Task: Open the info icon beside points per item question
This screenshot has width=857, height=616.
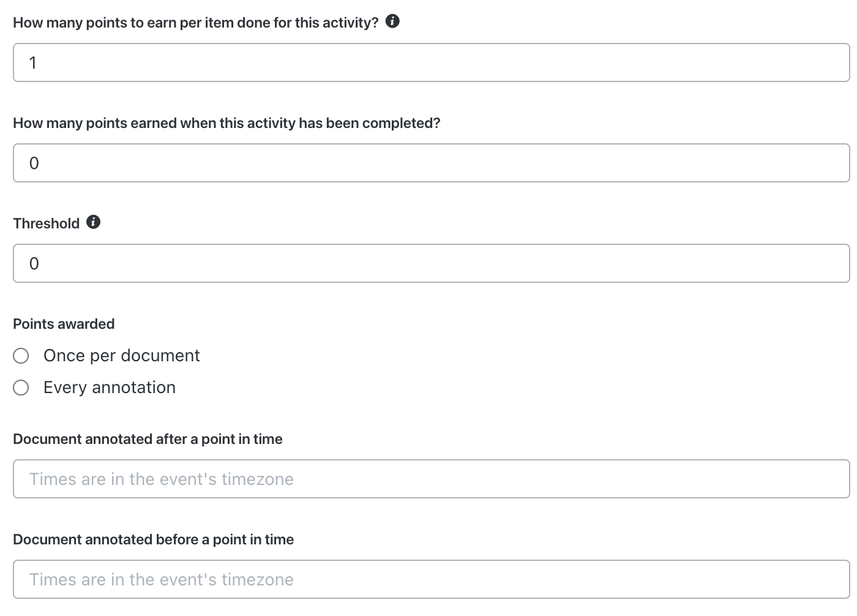Action: coord(392,21)
